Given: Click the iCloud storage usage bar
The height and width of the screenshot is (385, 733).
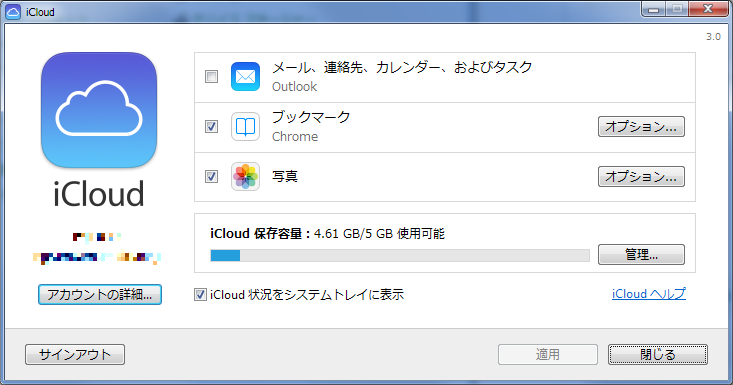Looking at the screenshot, I should [x=400, y=256].
